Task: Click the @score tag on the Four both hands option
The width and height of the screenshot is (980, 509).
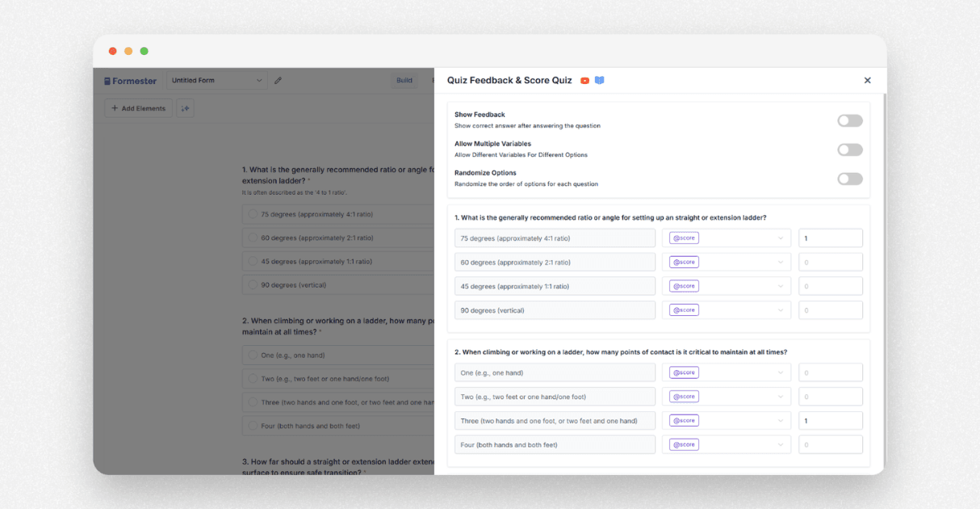Action: click(683, 444)
